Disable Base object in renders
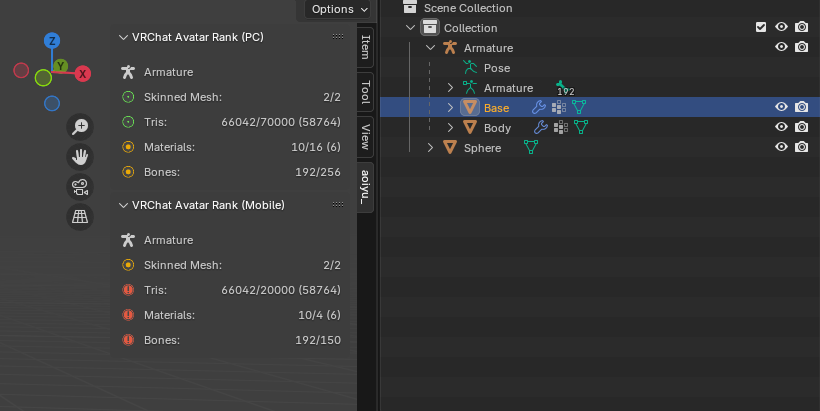820x411 pixels. [x=801, y=107]
